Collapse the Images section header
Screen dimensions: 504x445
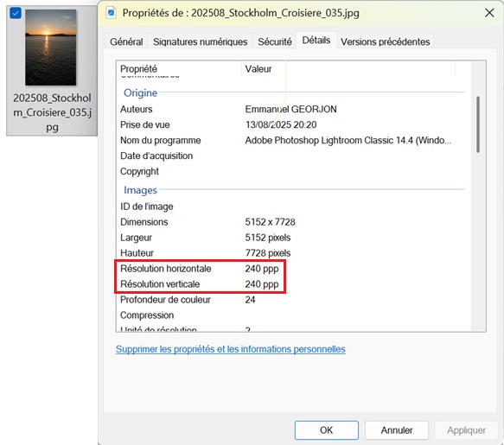(x=140, y=190)
